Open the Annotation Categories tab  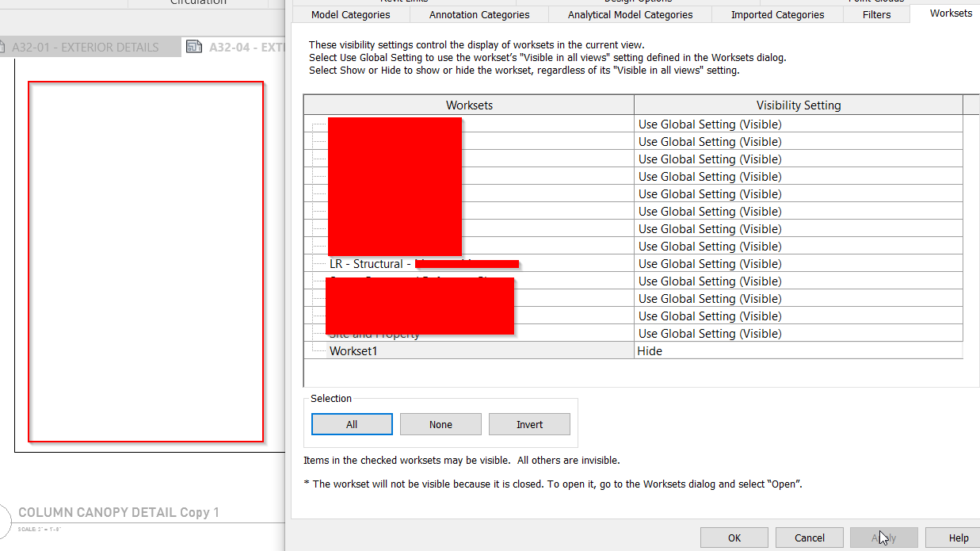(479, 14)
